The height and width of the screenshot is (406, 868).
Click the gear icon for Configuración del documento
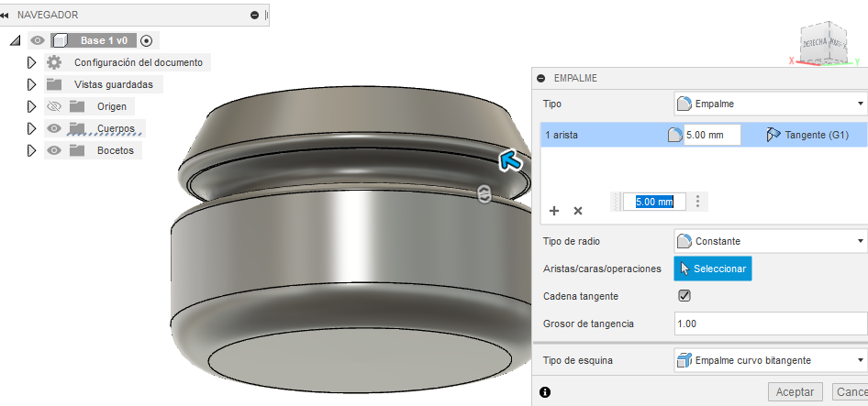pos(54,62)
